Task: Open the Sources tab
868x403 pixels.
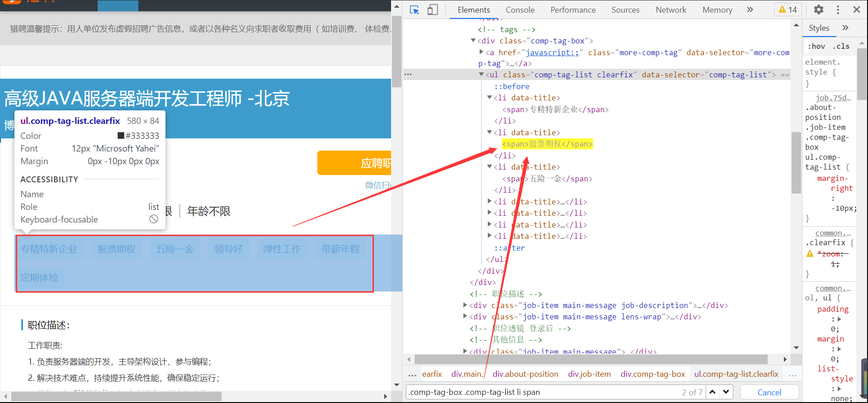Action: tap(625, 10)
